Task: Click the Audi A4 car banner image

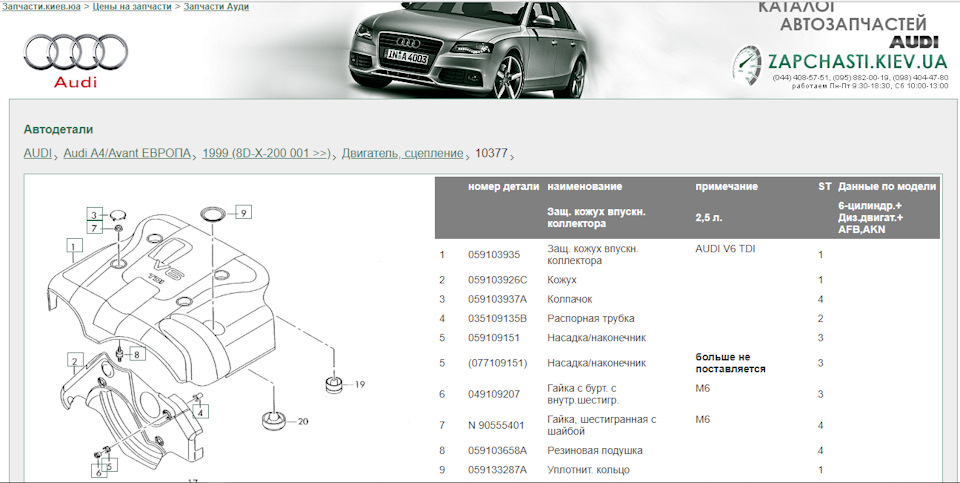Action: 469,50
